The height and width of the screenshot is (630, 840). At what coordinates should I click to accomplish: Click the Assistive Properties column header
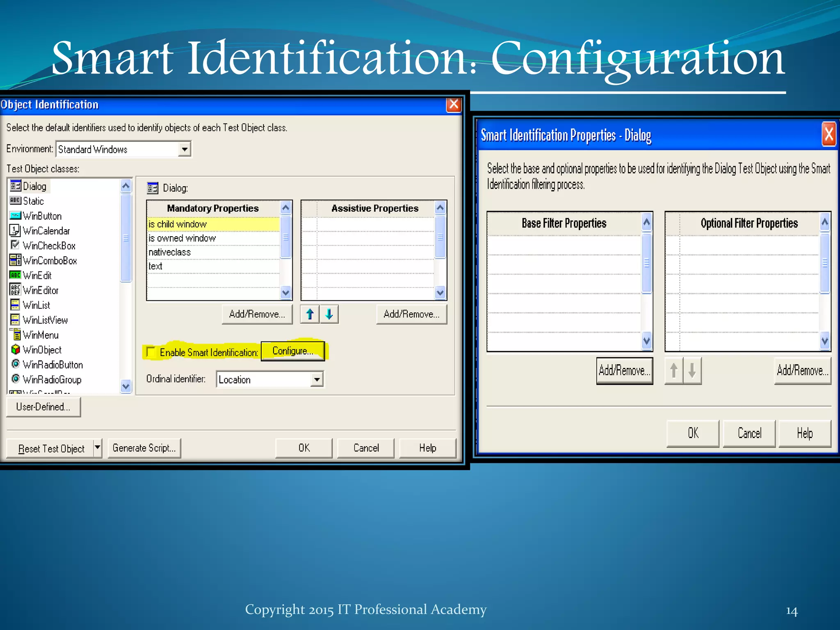click(x=375, y=208)
